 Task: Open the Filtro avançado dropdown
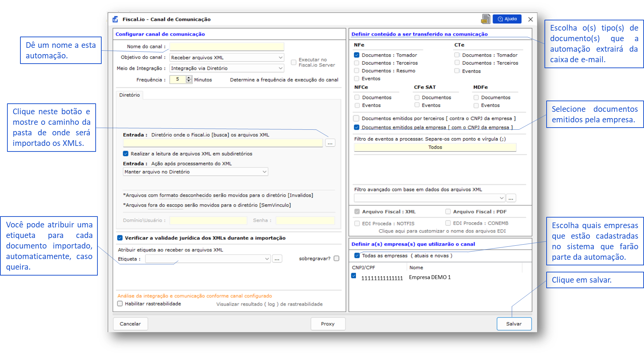pos(429,198)
